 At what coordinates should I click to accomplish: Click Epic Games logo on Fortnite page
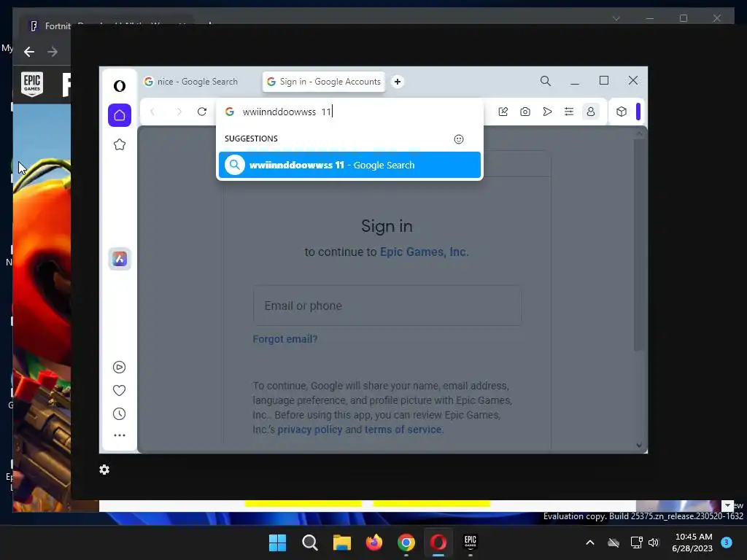(x=32, y=84)
